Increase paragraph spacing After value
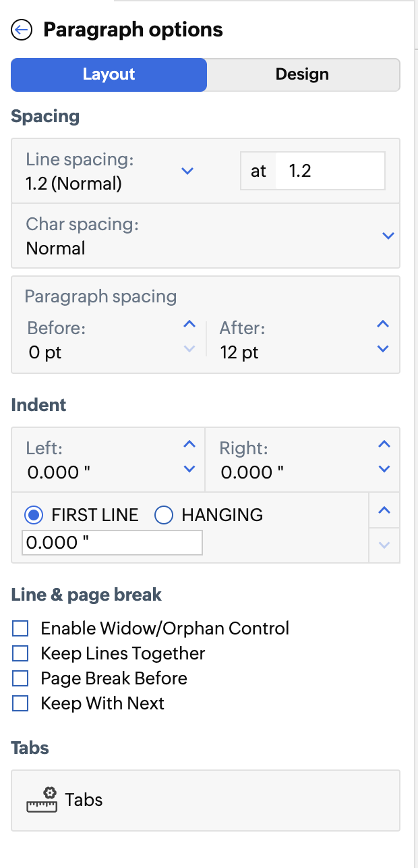This screenshot has height=868, width=418. [x=383, y=325]
